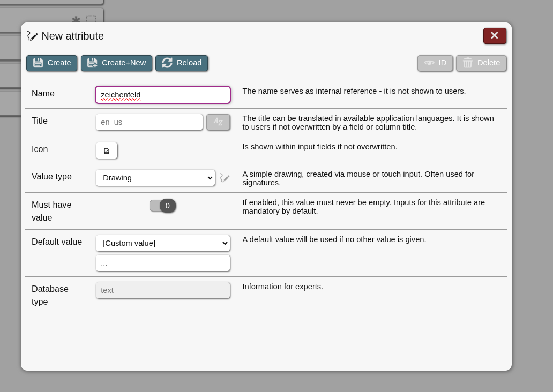Click the Create button with save icon
The image size is (553, 392).
click(52, 63)
